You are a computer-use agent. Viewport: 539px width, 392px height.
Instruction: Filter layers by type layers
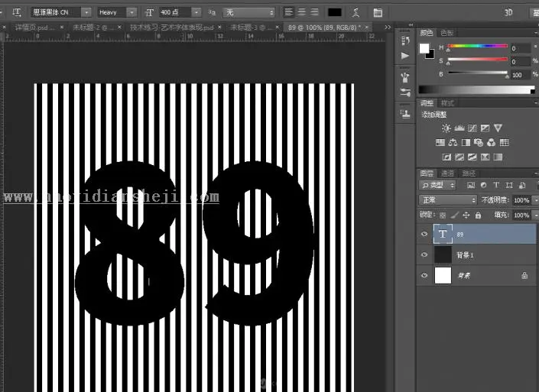click(496, 185)
